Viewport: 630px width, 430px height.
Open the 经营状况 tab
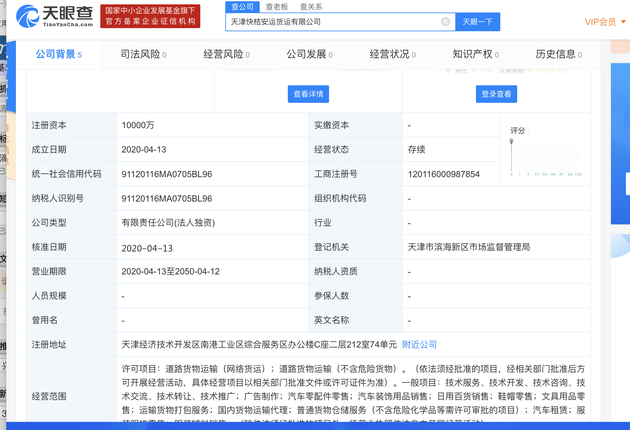point(393,54)
